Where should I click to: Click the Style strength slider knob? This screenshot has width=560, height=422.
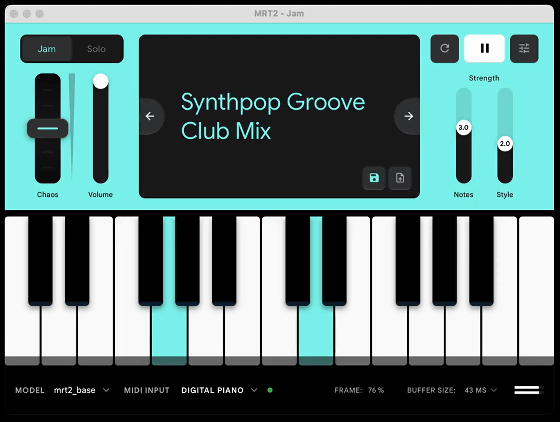pos(505,144)
